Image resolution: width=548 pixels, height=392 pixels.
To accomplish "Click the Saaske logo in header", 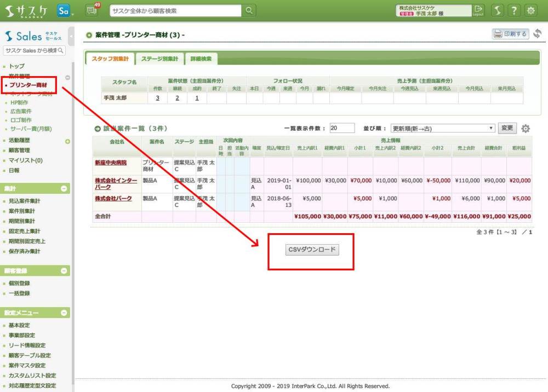I will 26,11.
